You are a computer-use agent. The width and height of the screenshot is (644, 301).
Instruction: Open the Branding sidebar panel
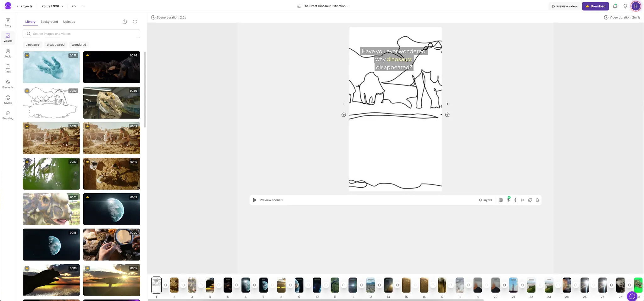click(x=8, y=115)
